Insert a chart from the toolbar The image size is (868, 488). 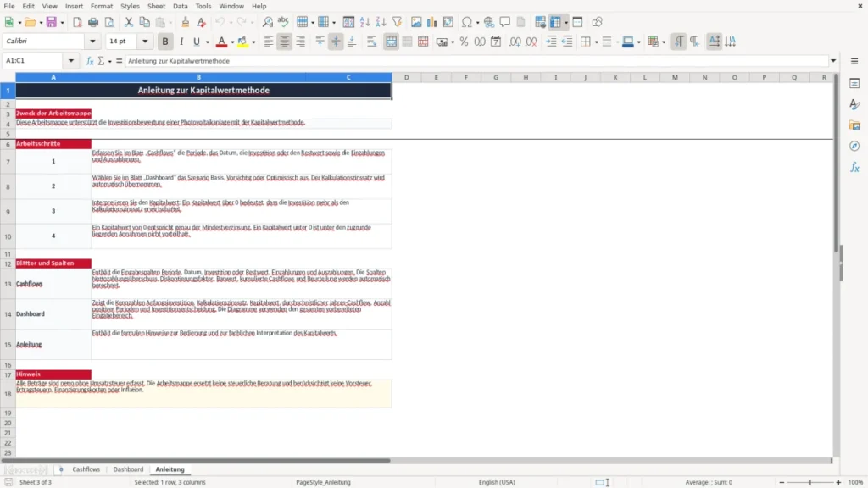[x=431, y=22]
